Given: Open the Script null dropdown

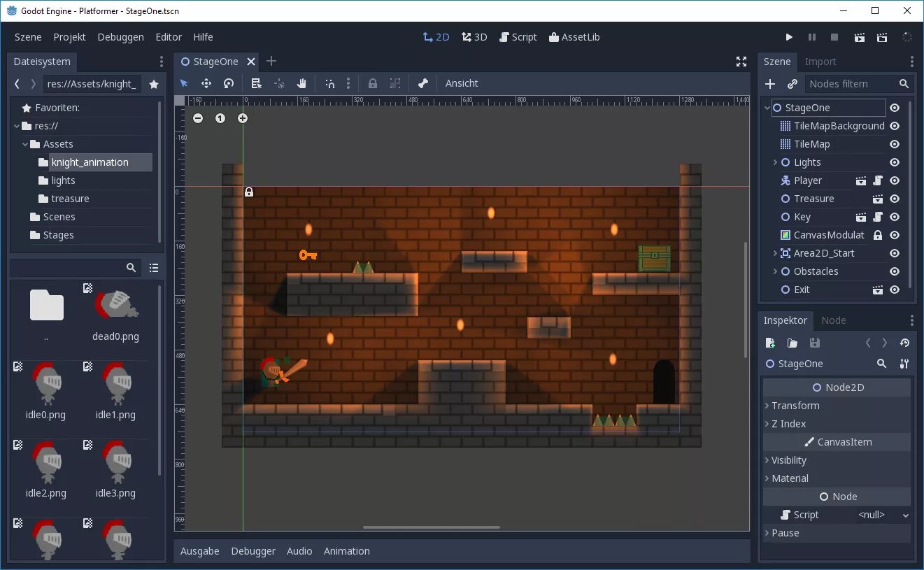Looking at the screenshot, I should [883, 515].
